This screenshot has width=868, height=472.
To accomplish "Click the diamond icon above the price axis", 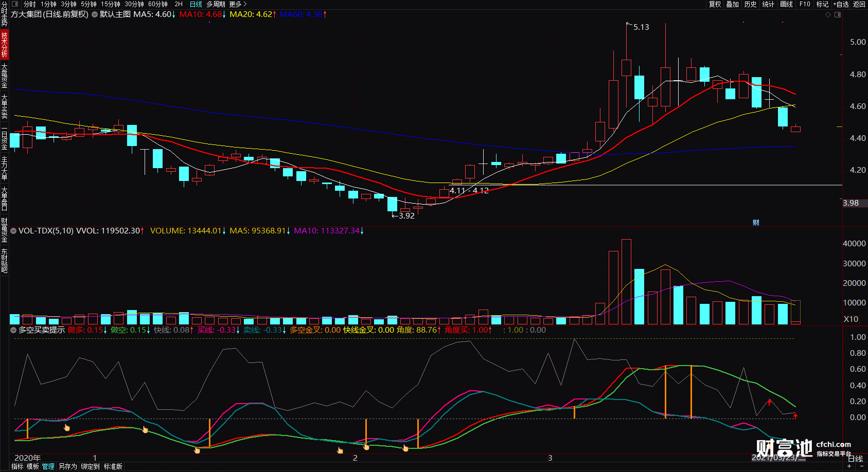I will tap(828, 14).
